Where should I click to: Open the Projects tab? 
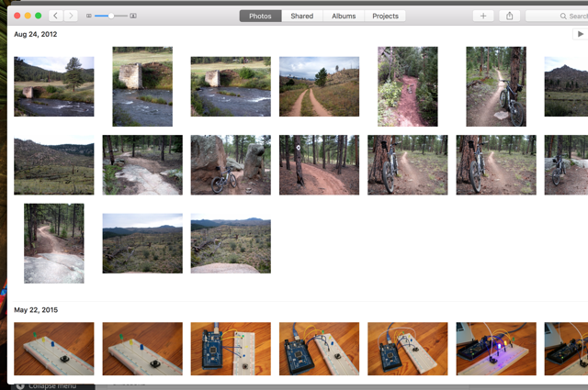tap(385, 17)
